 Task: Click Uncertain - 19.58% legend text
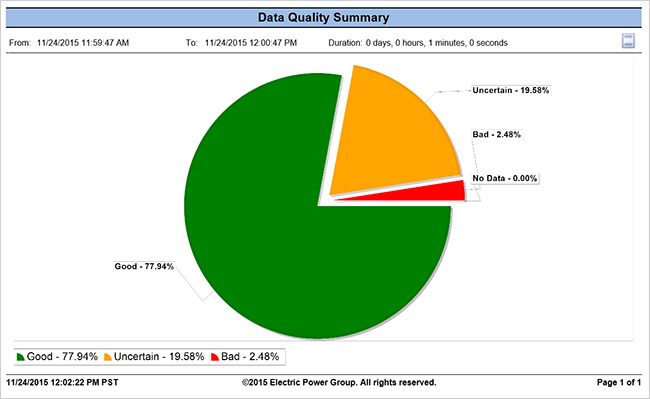[x=159, y=357]
